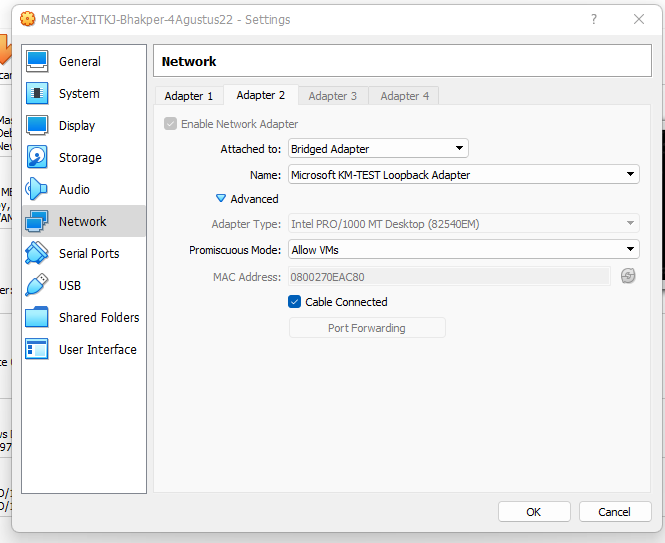Switch to the Adapter 1 tab
The image size is (665, 543).
[x=189, y=96]
